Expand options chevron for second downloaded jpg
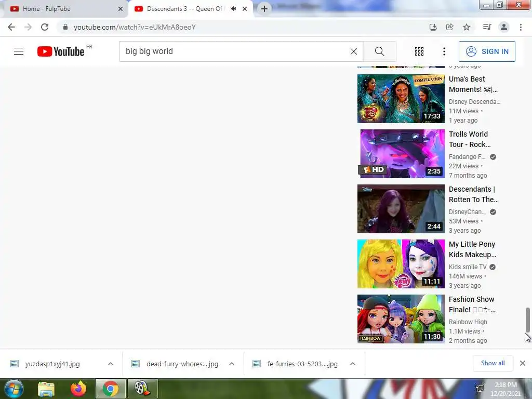This screenshot has height=399, width=532. pyautogui.click(x=232, y=364)
